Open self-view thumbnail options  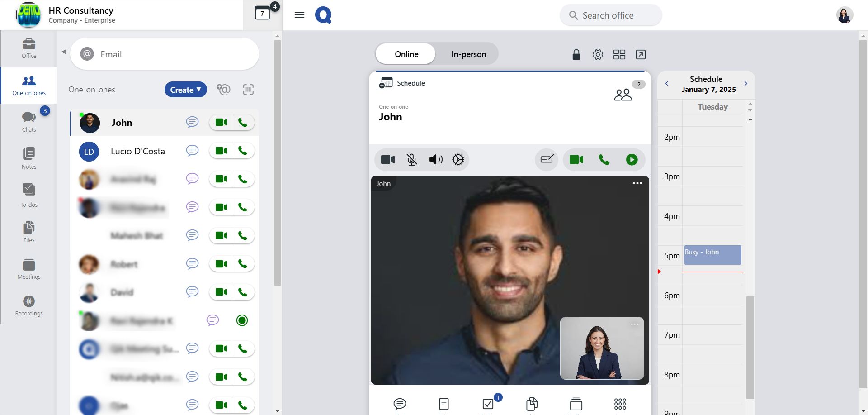pos(635,324)
